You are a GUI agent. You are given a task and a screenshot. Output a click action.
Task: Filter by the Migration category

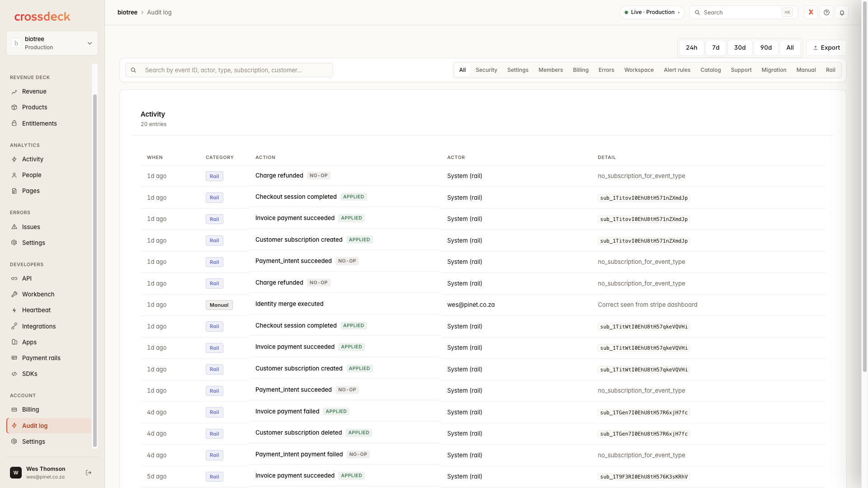[x=774, y=70]
